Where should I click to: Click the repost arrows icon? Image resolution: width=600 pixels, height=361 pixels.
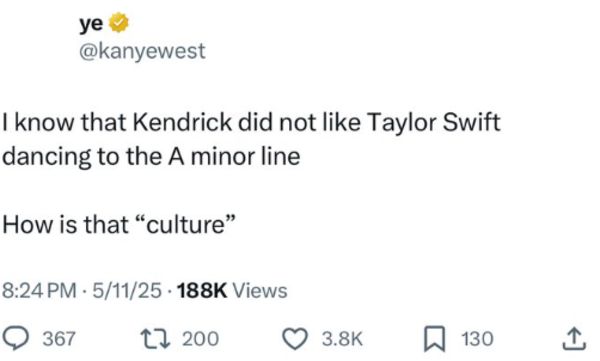(155, 339)
